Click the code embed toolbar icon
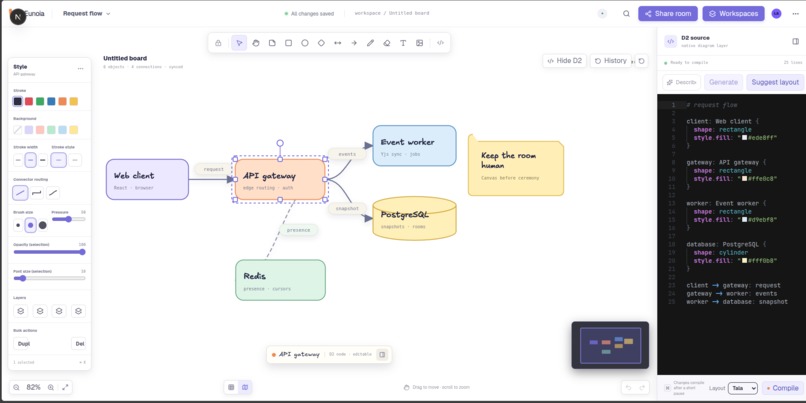 pyautogui.click(x=440, y=43)
